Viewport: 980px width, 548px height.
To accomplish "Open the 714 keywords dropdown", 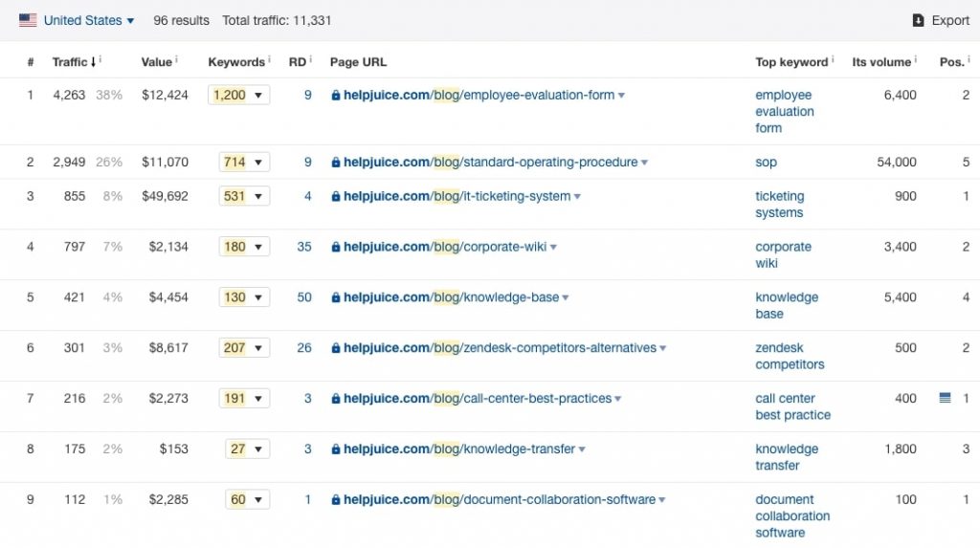I will [244, 162].
